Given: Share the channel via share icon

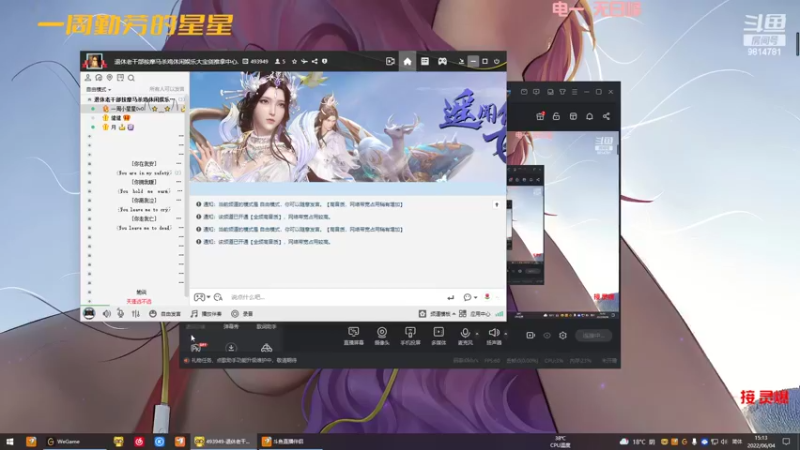Looking at the screenshot, I should coord(314,61).
